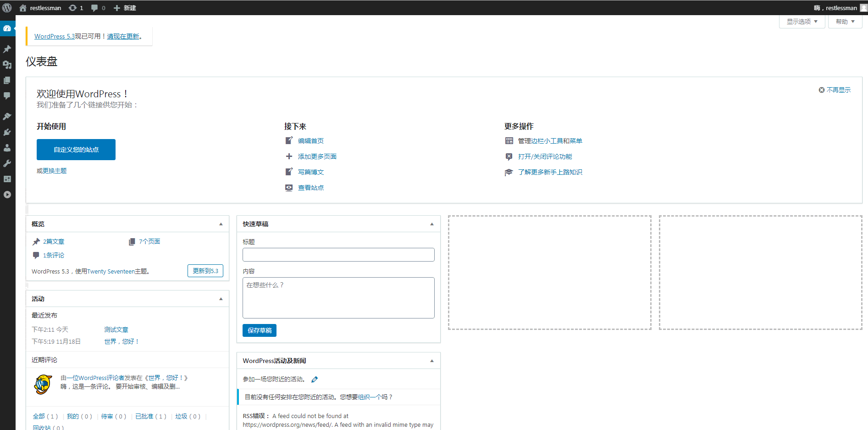This screenshot has width=868, height=430.
Task: Open the Settings sidebar icon
Action: point(7,179)
